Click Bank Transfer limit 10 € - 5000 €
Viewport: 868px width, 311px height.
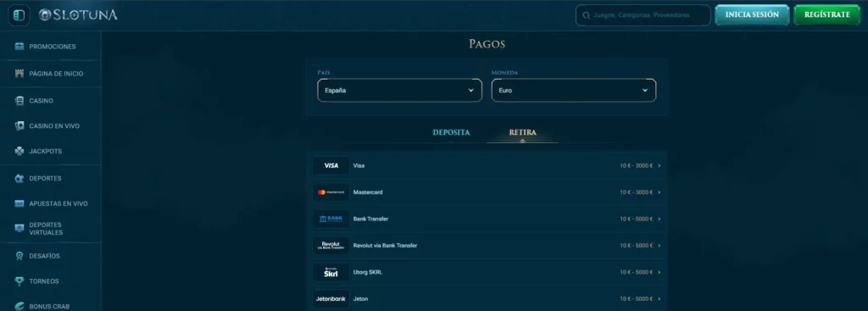[636, 219]
